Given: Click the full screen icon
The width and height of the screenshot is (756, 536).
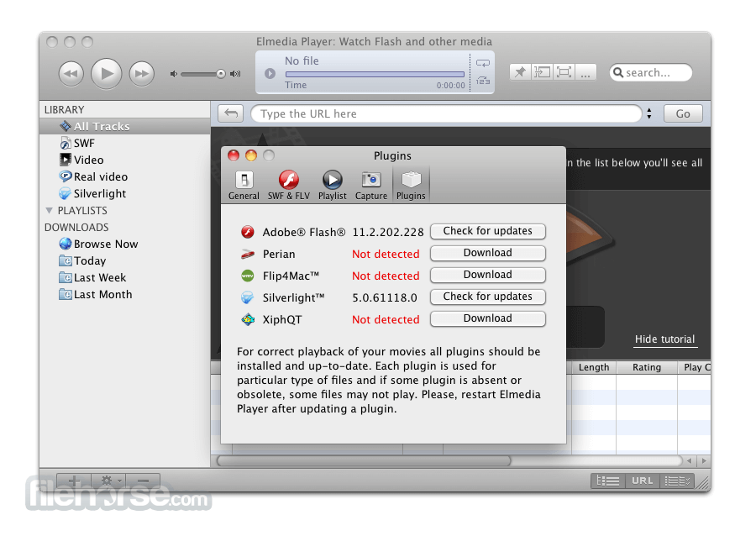Looking at the screenshot, I should (x=564, y=72).
